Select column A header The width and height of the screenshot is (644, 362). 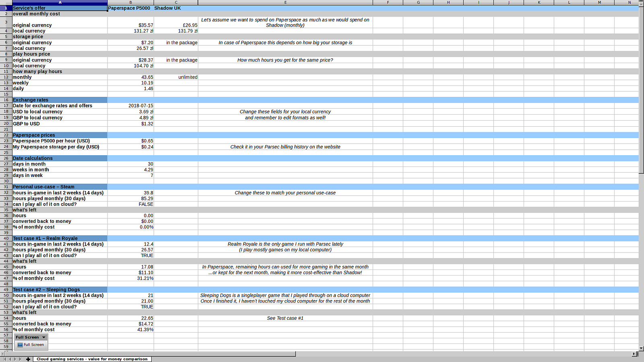coord(60,2)
